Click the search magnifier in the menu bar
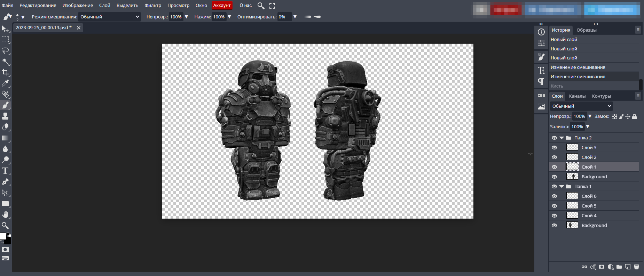The image size is (644, 276). click(x=261, y=6)
